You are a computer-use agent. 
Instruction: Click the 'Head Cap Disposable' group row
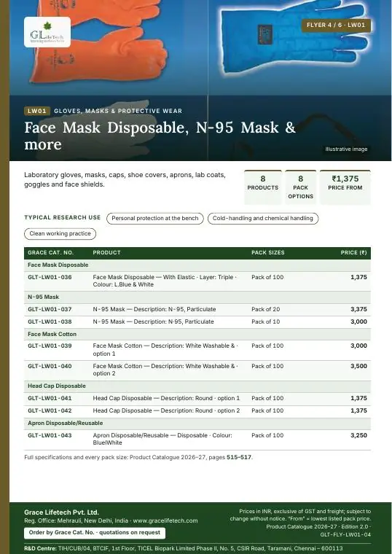pos(197,386)
